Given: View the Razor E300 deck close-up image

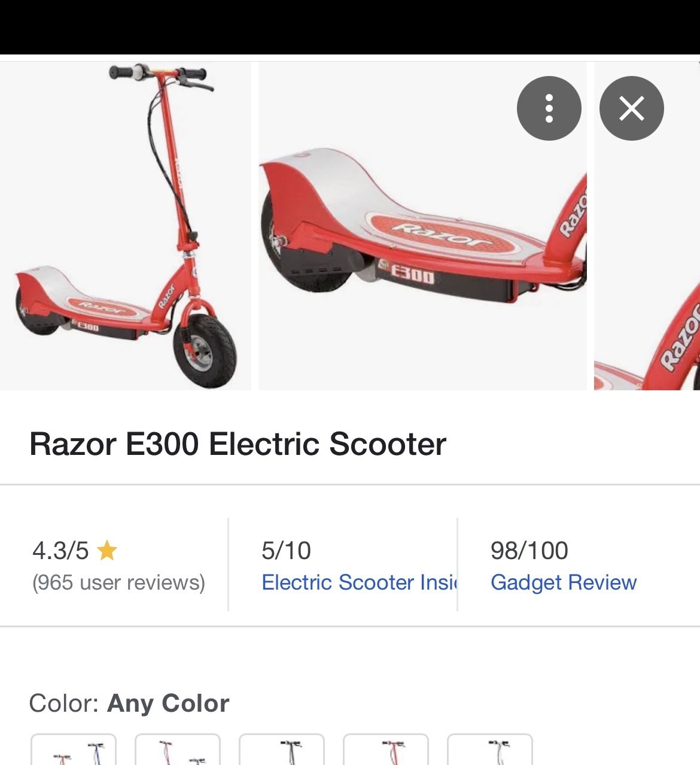Looking at the screenshot, I should tap(422, 226).
